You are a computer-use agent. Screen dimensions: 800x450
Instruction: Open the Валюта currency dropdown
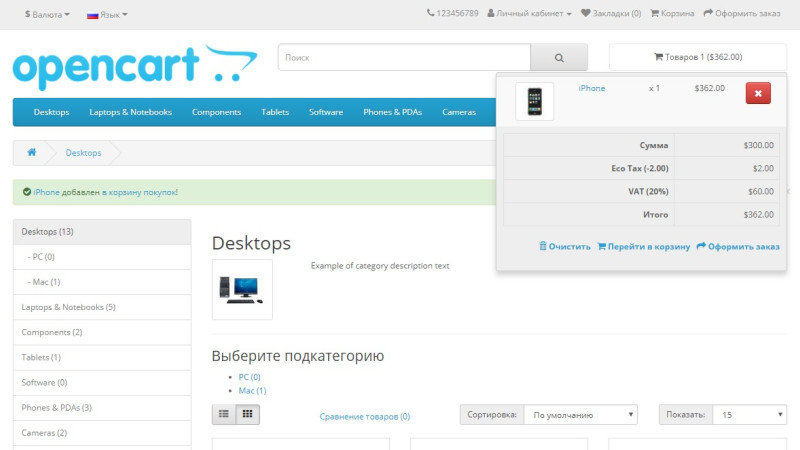[x=47, y=14]
